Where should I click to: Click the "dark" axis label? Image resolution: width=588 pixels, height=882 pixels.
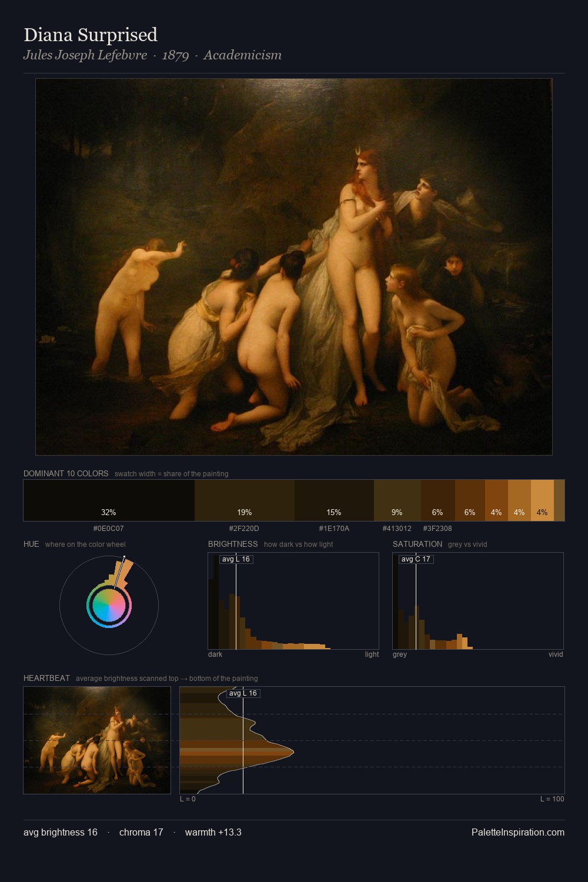pyautogui.click(x=215, y=654)
